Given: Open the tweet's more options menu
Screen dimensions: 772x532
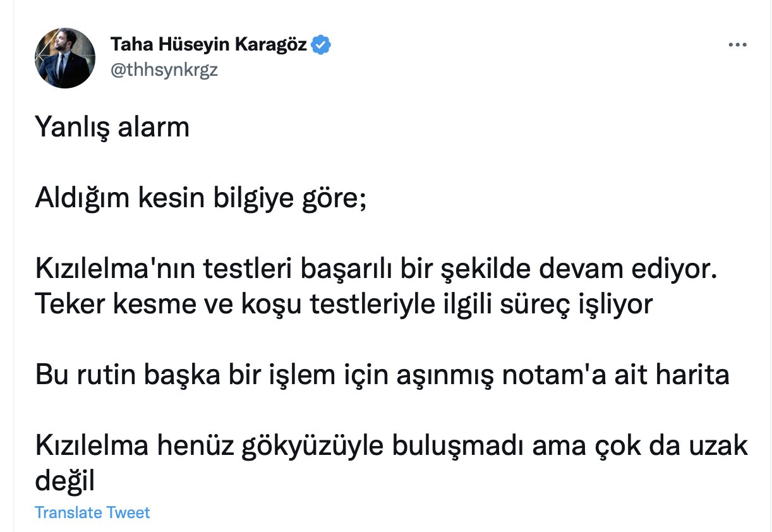Looking at the screenshot, I should [738, 45].
